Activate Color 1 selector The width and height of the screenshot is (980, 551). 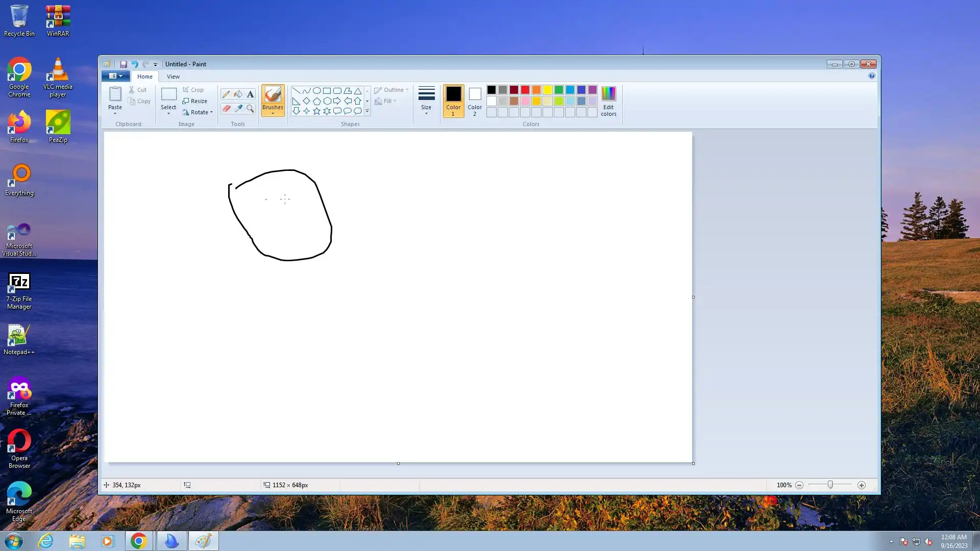coord(453,101)
